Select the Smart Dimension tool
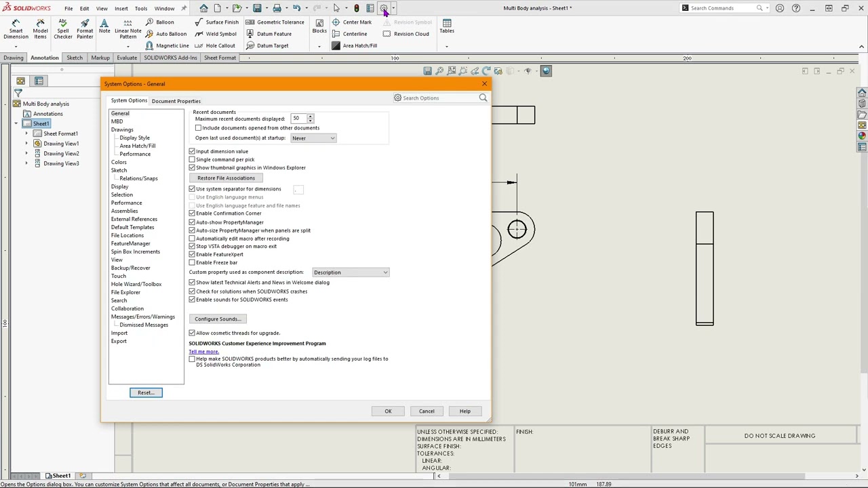The width and height of the screenshot is (868, 488). [16, 29]
